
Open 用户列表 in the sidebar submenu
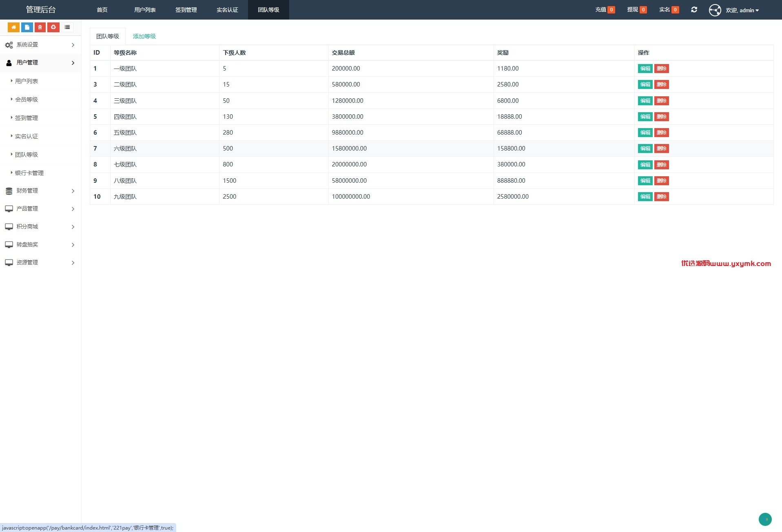click(x=27, y=81)
